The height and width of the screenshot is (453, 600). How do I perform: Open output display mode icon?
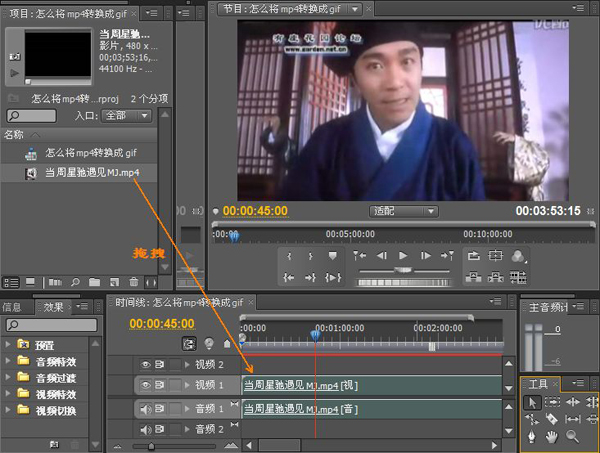tap(518, 256)
